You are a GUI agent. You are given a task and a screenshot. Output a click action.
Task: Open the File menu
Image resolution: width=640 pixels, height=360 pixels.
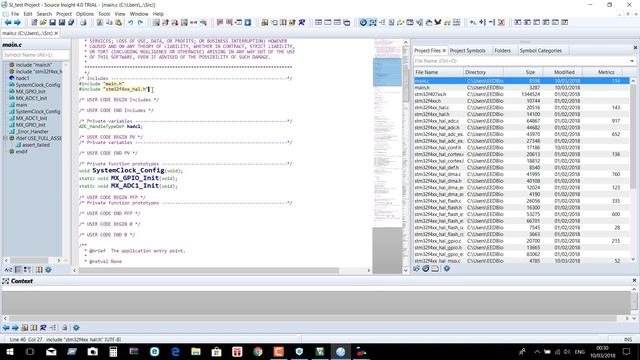(15, 14)
